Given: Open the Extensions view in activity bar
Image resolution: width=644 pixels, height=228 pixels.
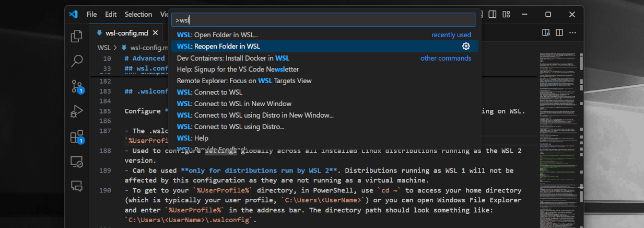Looking at the screenshot, I should click(77, 136).
